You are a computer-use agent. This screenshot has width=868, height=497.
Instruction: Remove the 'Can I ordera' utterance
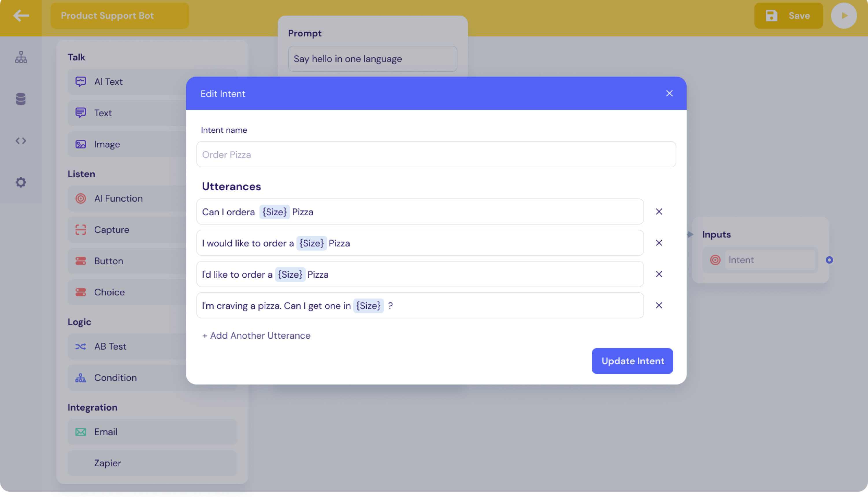659,212
